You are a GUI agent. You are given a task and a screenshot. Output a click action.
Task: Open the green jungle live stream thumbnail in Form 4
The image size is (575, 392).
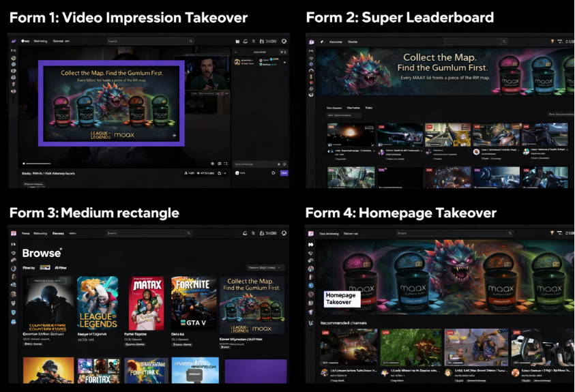click(x=411, y=347)
